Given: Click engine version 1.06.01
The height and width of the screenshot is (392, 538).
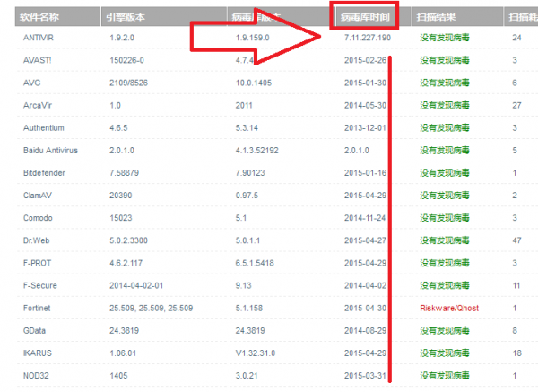Looking at the screenshot, I should tap(123, 353).
